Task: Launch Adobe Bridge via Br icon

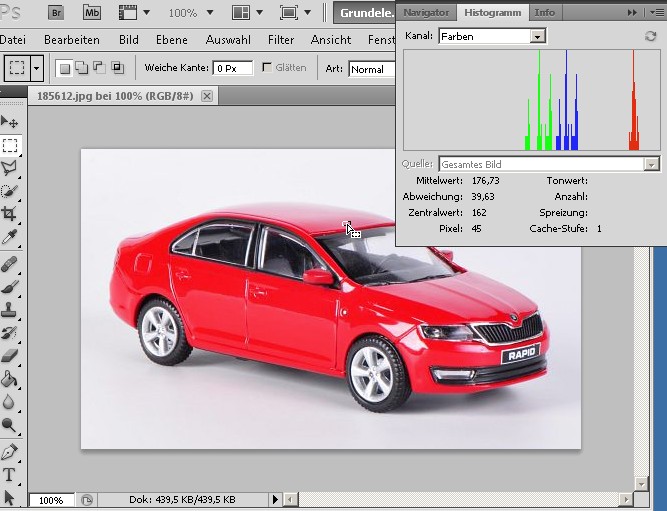Action: tap(56, 12)
